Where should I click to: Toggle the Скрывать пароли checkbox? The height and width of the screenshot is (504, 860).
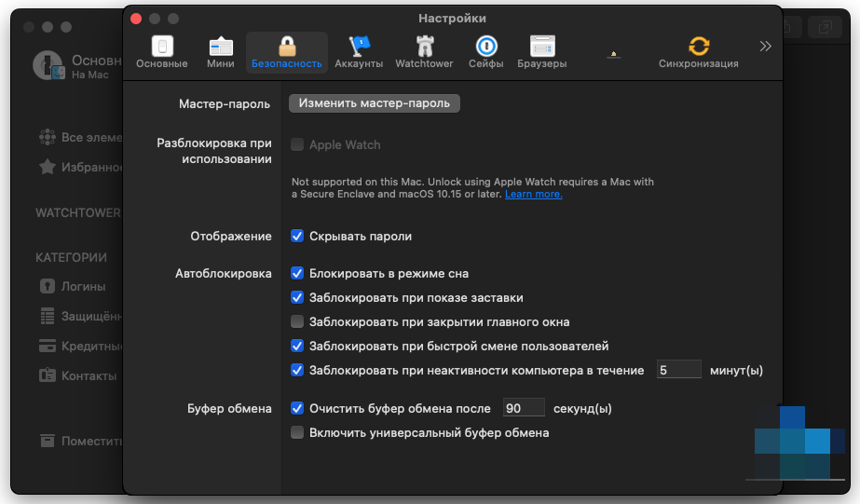[297, 237]
